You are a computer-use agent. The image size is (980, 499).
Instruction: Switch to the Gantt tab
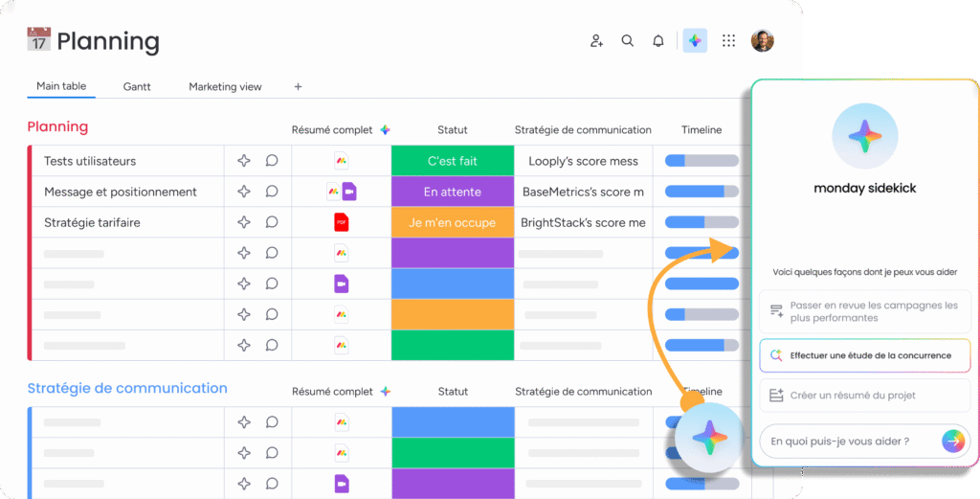pyautogui.click(x=137, y=87)
